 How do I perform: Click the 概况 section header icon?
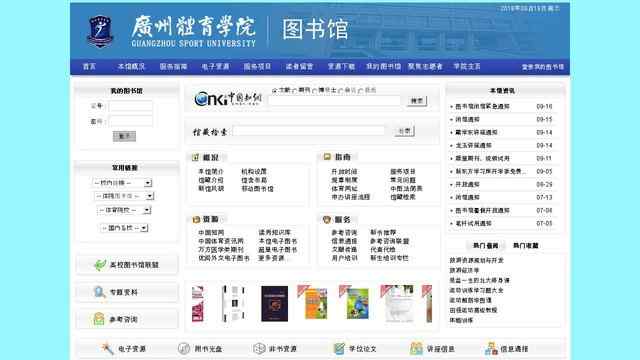tap(196, 157)
